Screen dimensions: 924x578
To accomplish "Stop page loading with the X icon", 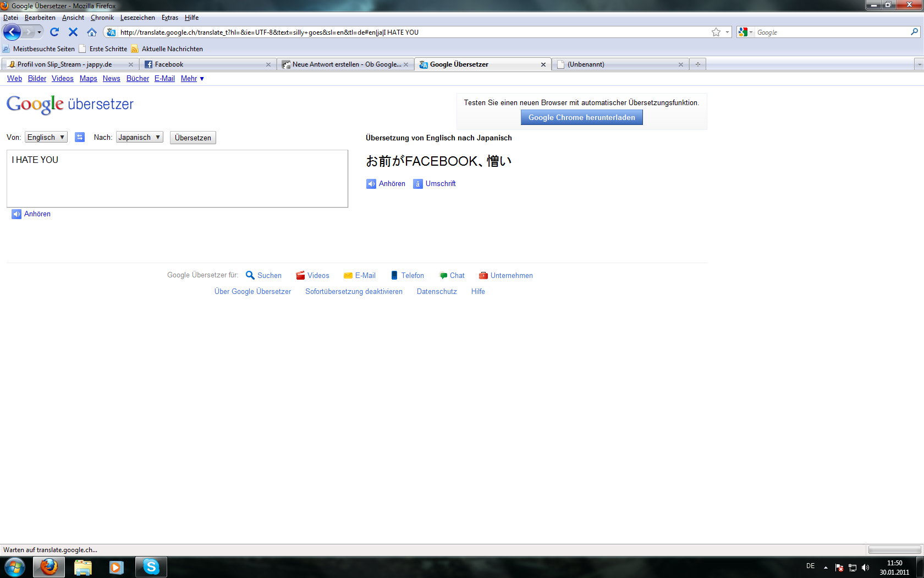I will click(x=73, y=32).
